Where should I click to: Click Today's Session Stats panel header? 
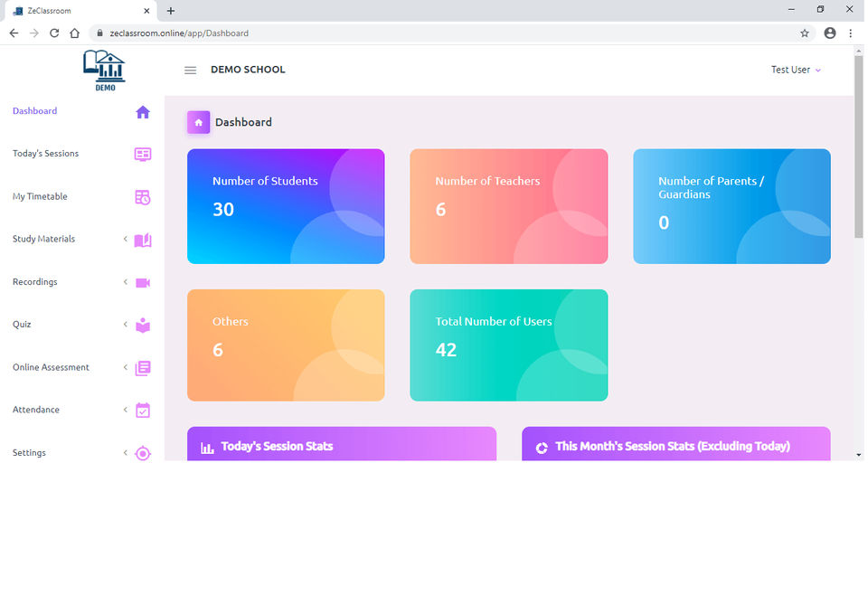pyautogui.click(x=342, y=444)
